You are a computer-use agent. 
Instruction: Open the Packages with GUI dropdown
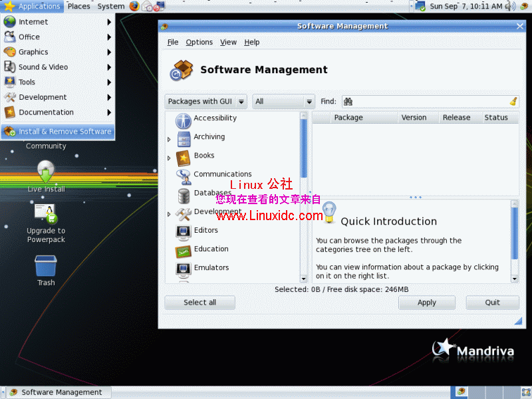(x=205, y=101)
